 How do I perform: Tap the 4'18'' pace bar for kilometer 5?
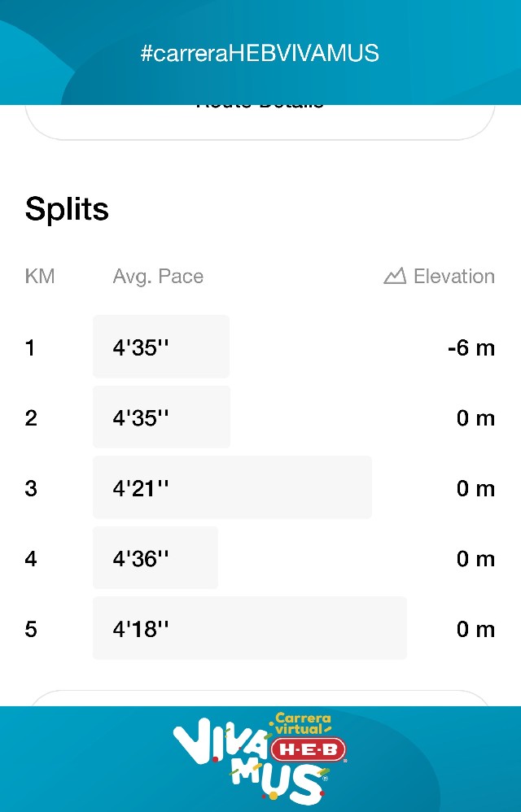(249, 629)
